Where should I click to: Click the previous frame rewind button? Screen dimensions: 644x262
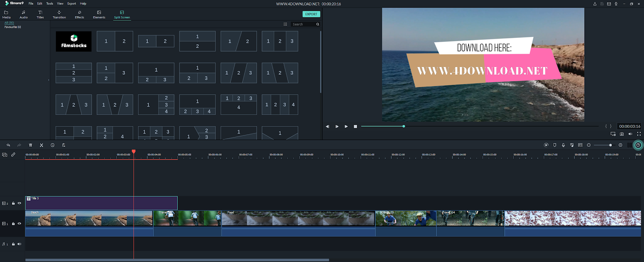327,127
